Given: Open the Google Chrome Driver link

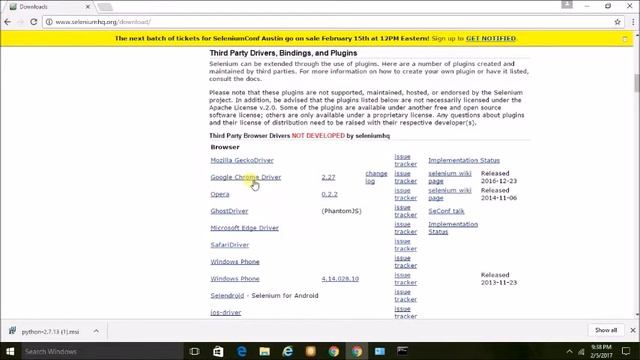Looking at the screenshot, I should click(x=246, y=177).
